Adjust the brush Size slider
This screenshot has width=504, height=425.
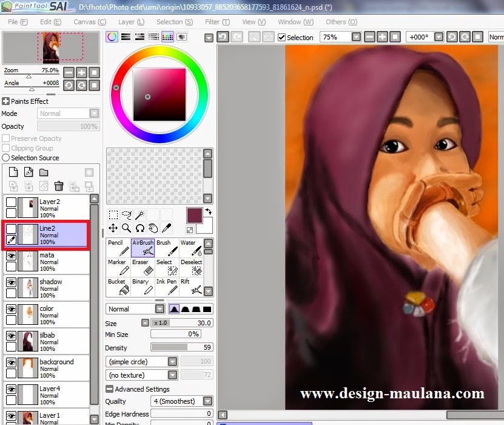click(x=181, y=322)
